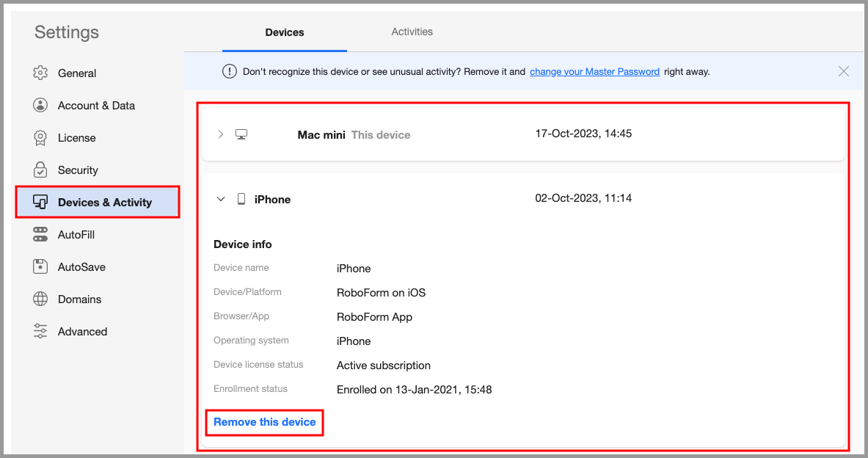This screenshot has height=458, width=868.
Task: Click the phone icon beside iPhone
Action: click(242, 198)
